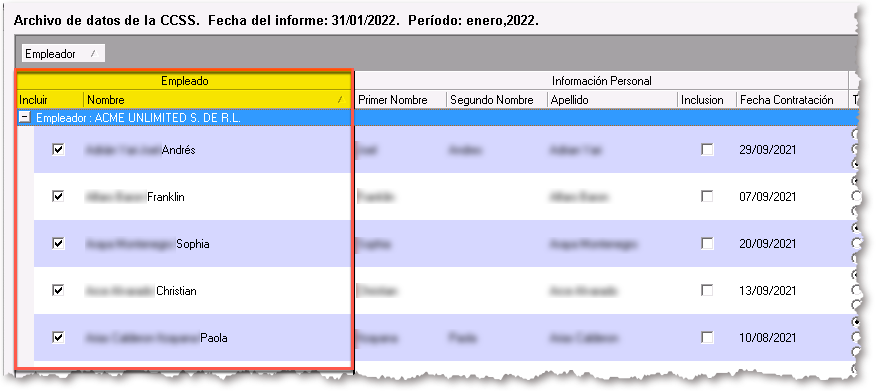Uncheck Incluir for employee Andrés
Screen dimensions: 877x391
pos(58,150)
